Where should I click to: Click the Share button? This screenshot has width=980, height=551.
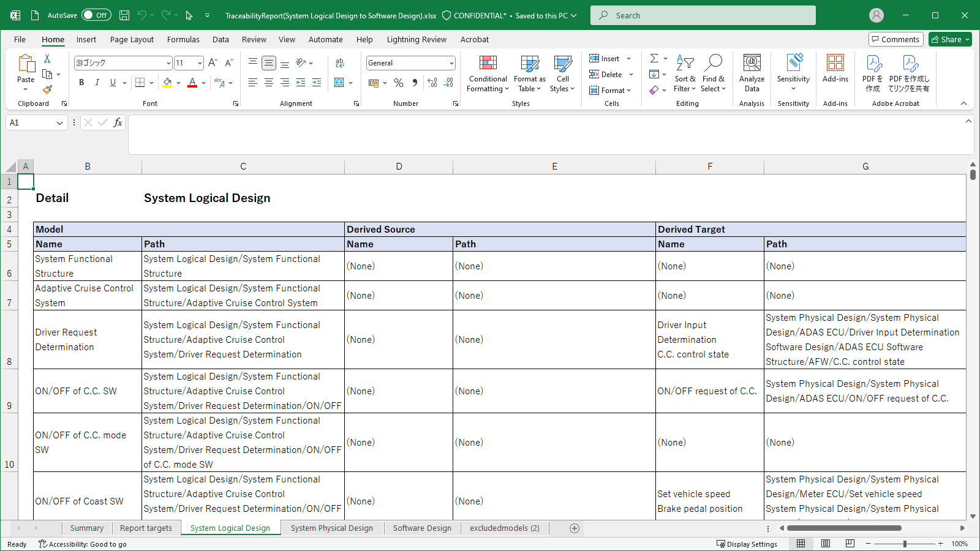click(x=950, y=39)
